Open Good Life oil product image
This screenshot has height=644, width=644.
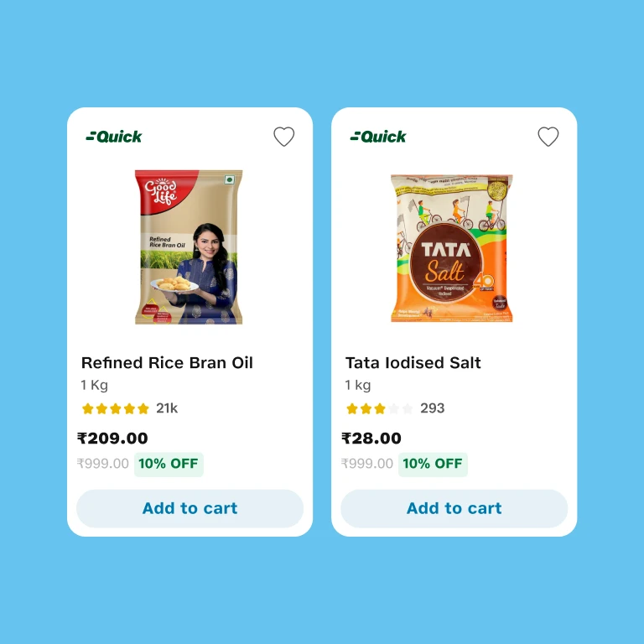tap(189, 247)
